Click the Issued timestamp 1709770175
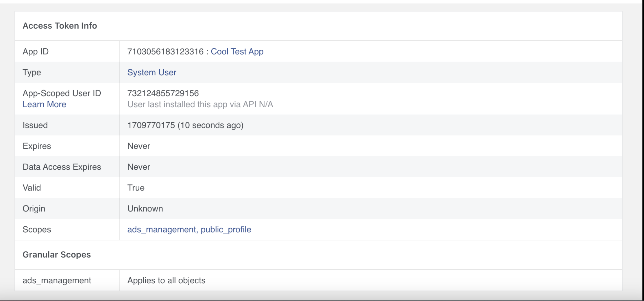 (151, 125)
